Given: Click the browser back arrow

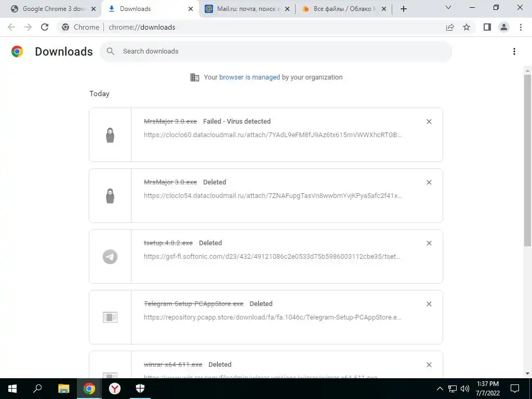Looking at the screenshot, I should tap(11, 27).
